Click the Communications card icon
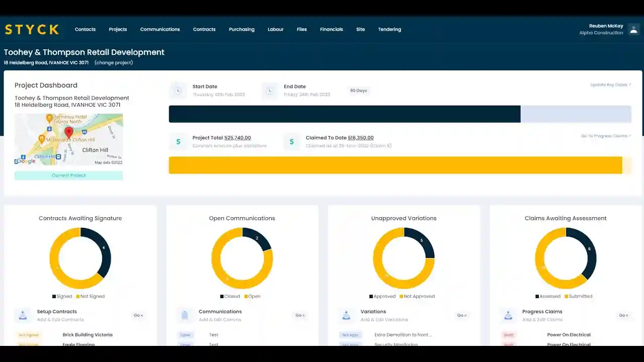 pos(185,315)
